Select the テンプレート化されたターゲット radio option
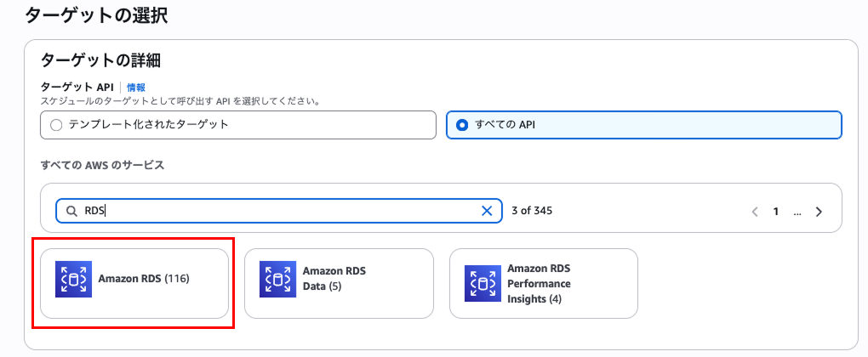 [x=56, y=125]
